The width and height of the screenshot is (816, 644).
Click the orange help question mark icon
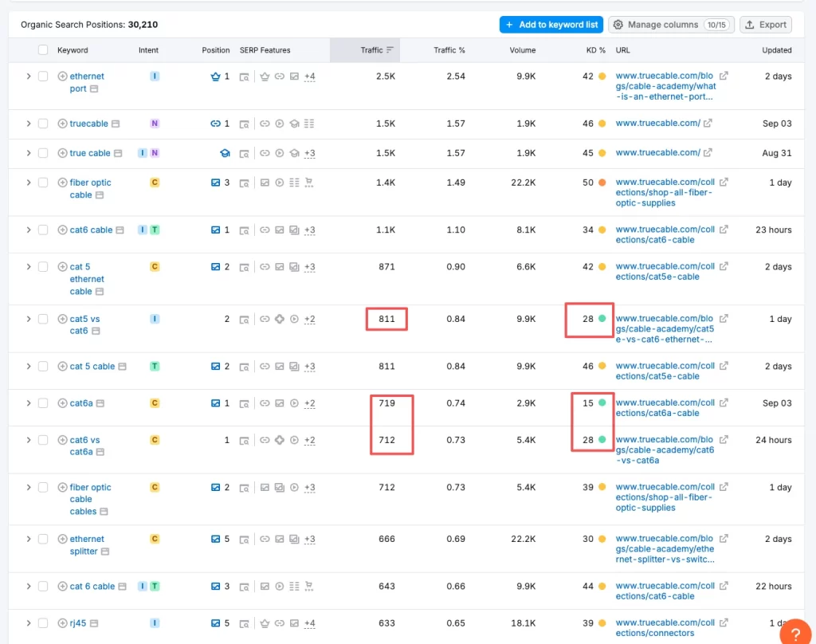point(795,633)
